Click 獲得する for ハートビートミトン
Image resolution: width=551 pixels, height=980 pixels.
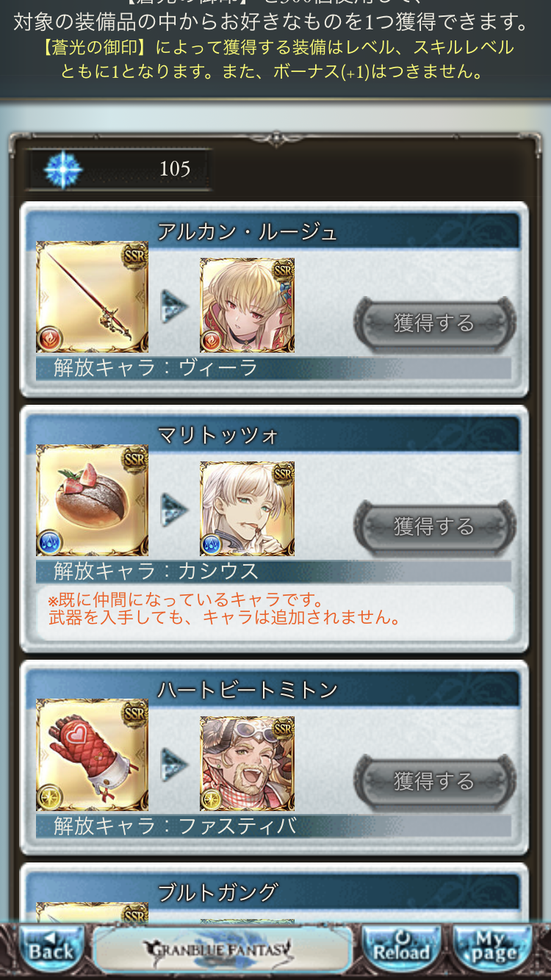(435, 781)
